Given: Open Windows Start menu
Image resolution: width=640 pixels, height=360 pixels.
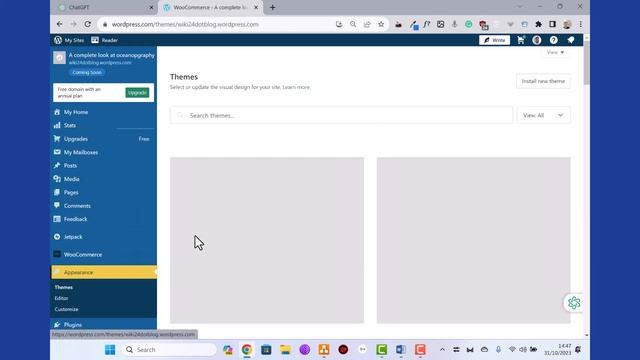Looking at the screenshot, I should 110,350.
